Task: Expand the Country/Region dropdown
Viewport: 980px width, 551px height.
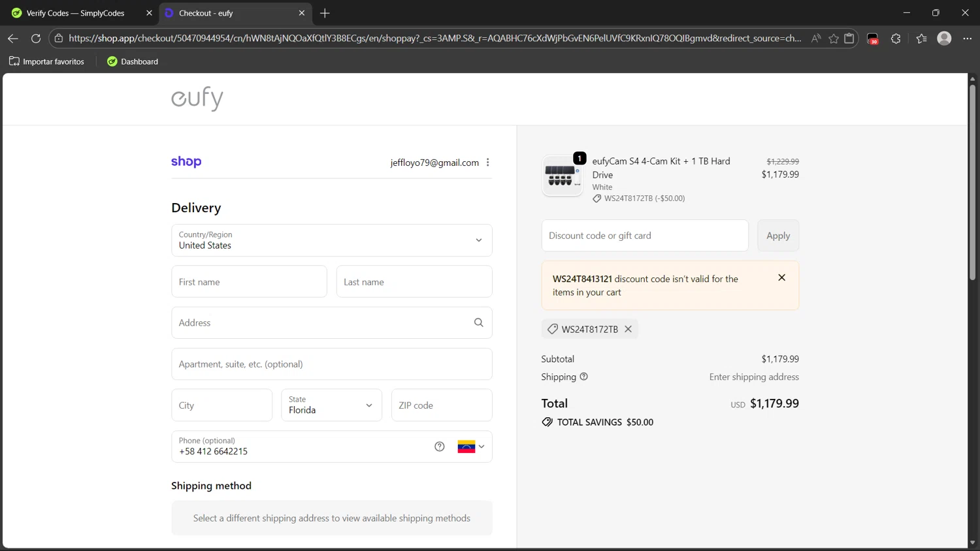Action: coord(331,240)
